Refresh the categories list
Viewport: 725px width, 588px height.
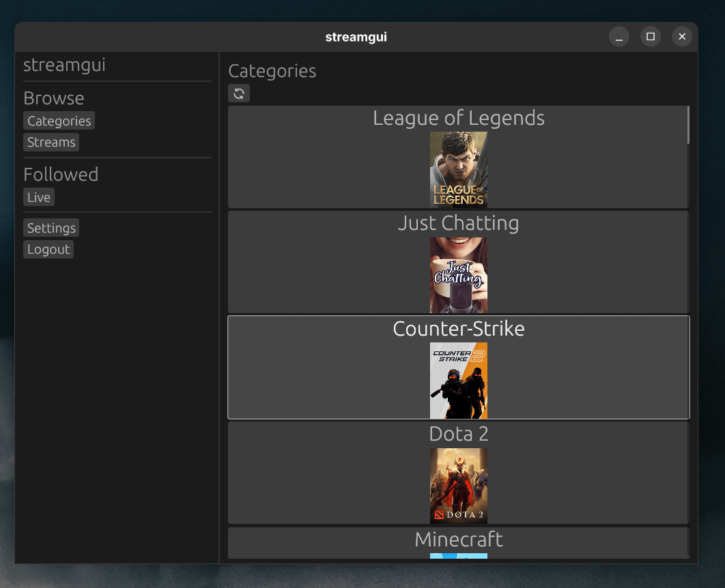point(239,93)
